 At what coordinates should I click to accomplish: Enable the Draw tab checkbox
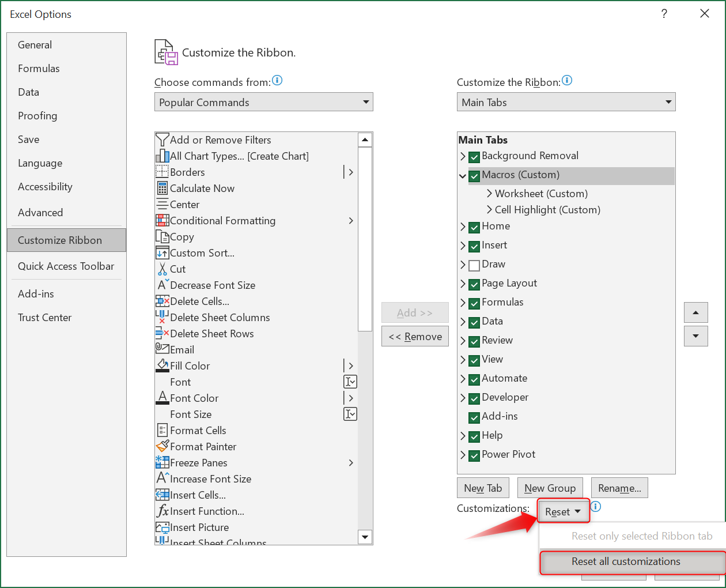tap(474, 265)
